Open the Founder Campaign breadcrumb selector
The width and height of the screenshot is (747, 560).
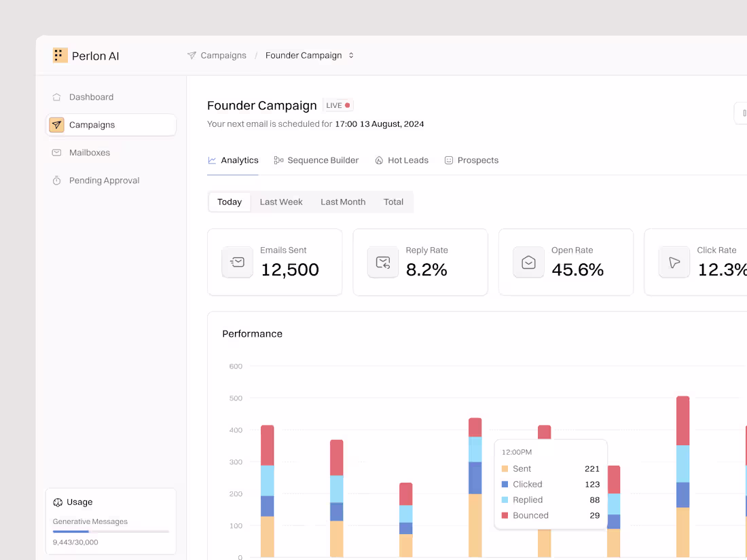352,55
